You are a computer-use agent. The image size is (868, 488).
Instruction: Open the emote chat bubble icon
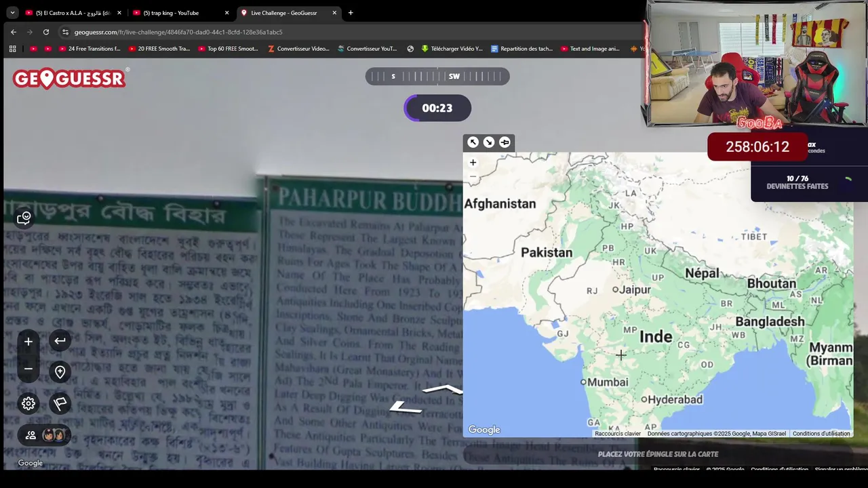point(24,218)
